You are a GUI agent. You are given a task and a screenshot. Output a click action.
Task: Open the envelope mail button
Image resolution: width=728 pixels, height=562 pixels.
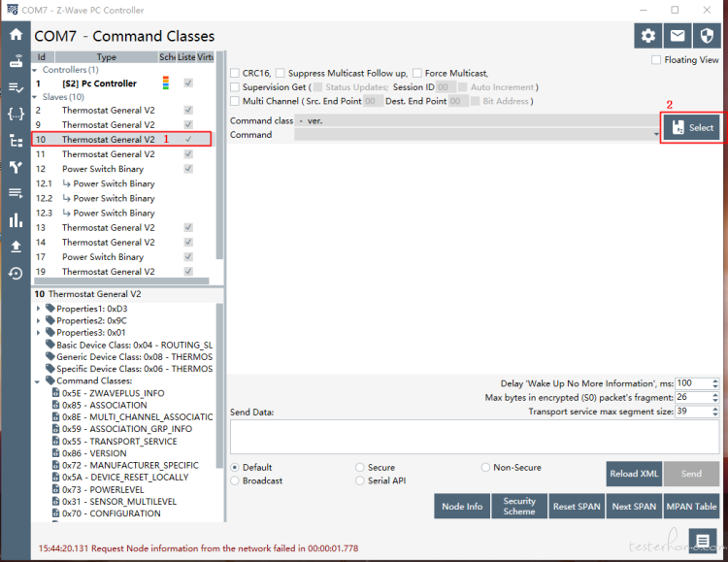click(x=678, y=36)
